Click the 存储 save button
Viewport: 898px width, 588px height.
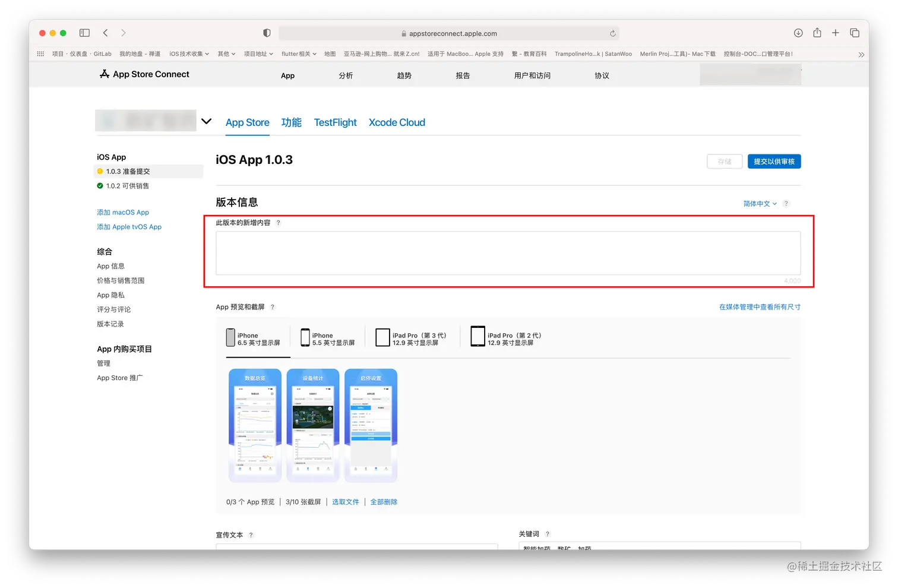[x=725, y=162]
